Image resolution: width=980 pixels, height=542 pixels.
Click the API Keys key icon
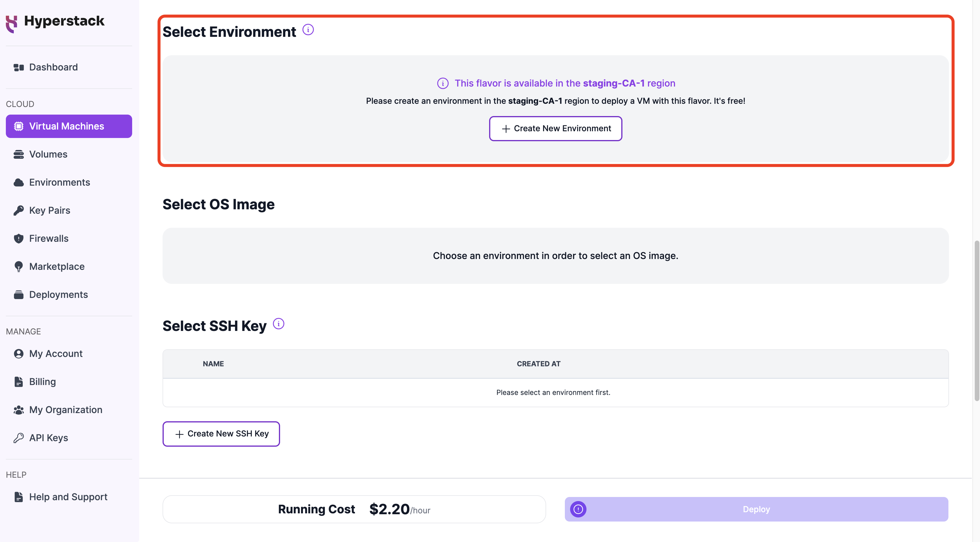(x=19, y=438)
